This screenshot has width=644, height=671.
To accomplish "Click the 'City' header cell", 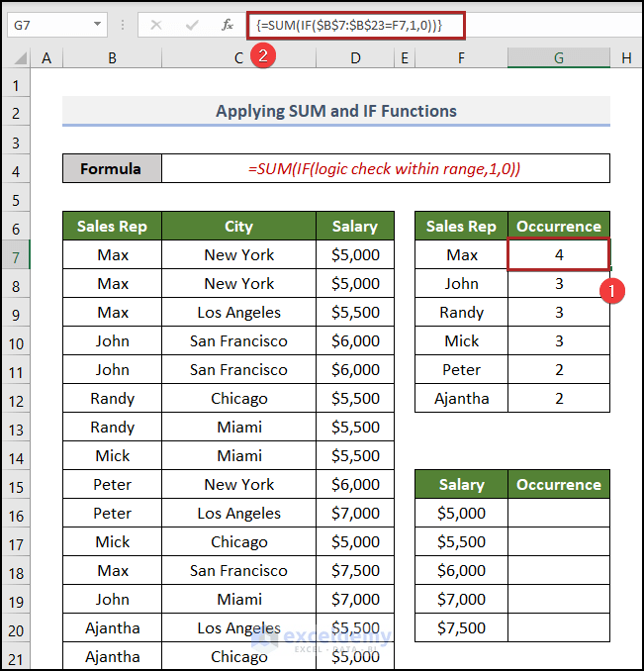I will point(238,226).
